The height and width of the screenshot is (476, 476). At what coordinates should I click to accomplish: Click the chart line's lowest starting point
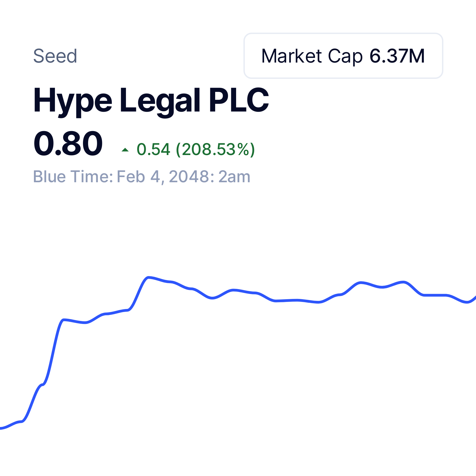[2, 428]
